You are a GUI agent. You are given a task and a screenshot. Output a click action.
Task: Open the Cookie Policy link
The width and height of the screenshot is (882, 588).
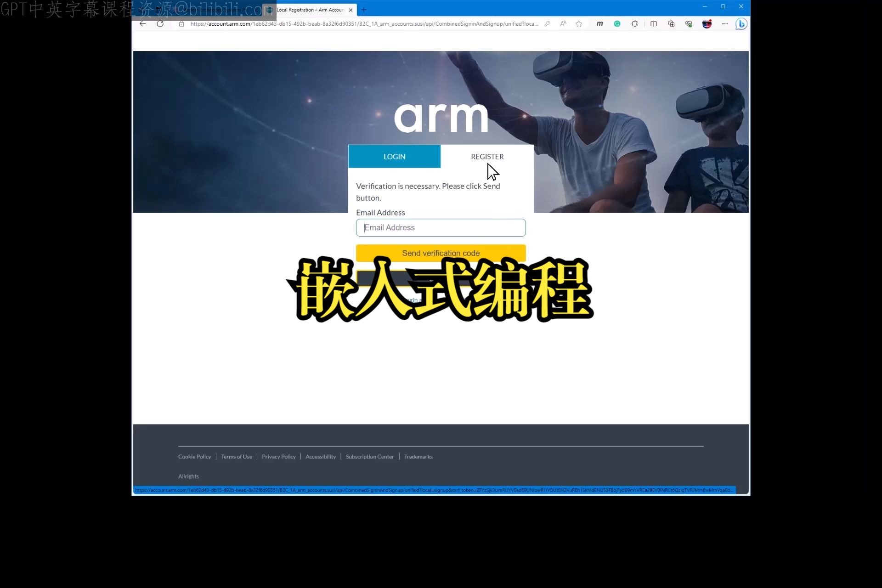195,457
